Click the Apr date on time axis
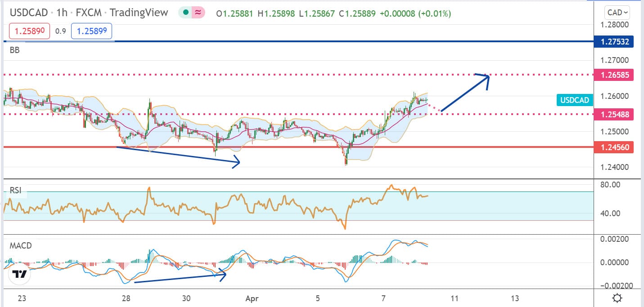The image size is (644, 307). click(x=251, y=298)
